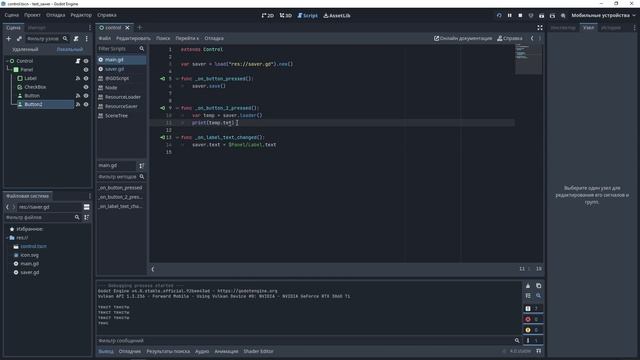Fold the _on_button_pressed function at line 5

[177, 79]
